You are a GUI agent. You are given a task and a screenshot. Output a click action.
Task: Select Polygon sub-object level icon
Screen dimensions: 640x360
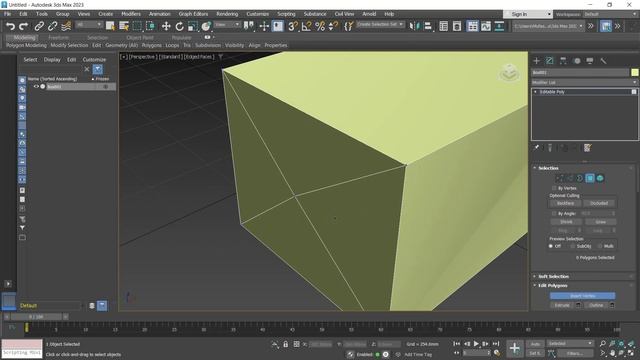click(590, 178)
